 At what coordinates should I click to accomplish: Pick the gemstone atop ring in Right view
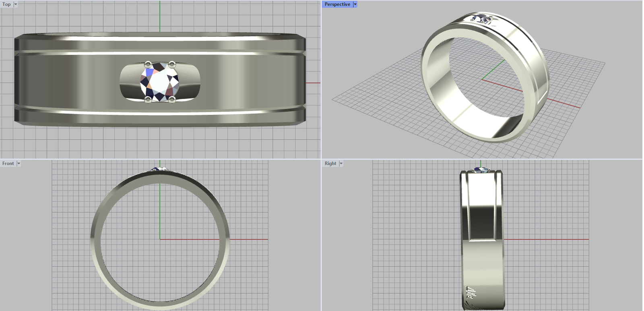pos(481,170)
